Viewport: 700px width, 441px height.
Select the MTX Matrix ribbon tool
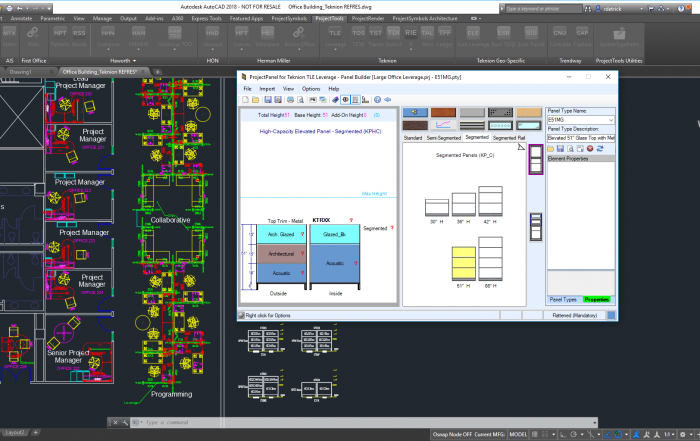click(9, 37)
